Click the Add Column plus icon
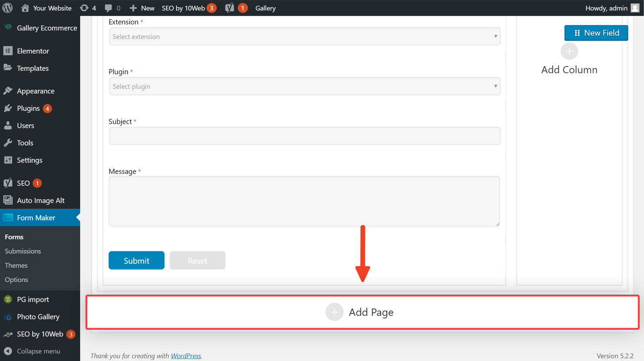 [569, 51]
